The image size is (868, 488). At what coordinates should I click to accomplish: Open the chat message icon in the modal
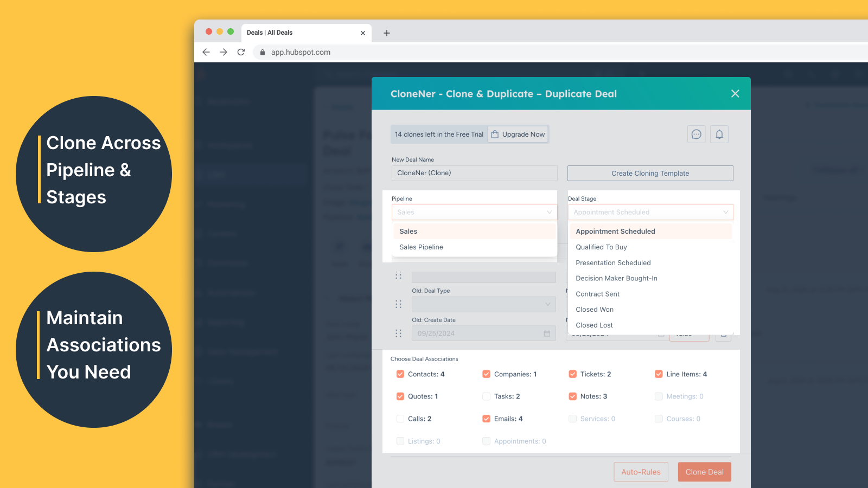[x=697, y=134]
